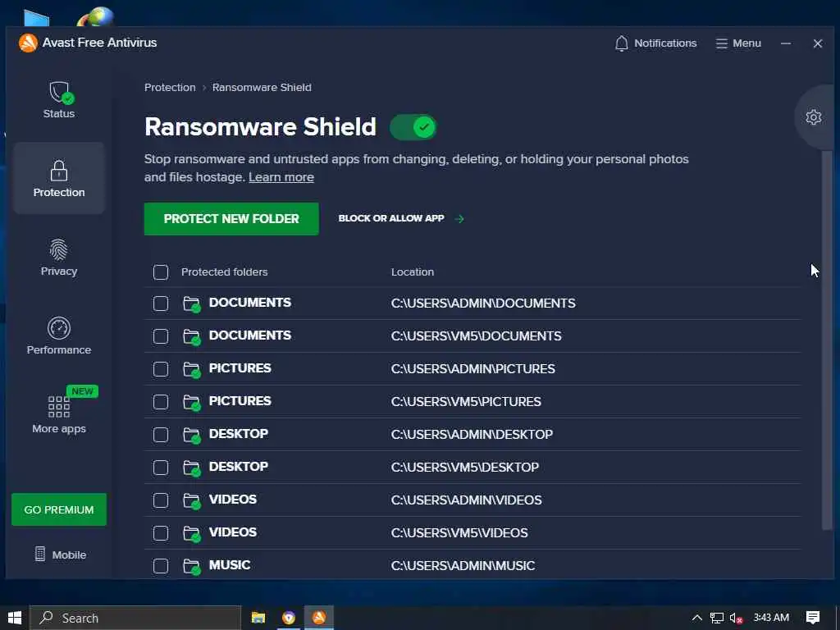Click folder icon for C:\USERS\VM5\PICTURES
This screenshot has height=630, width=840.
click(x=191, y=402)
